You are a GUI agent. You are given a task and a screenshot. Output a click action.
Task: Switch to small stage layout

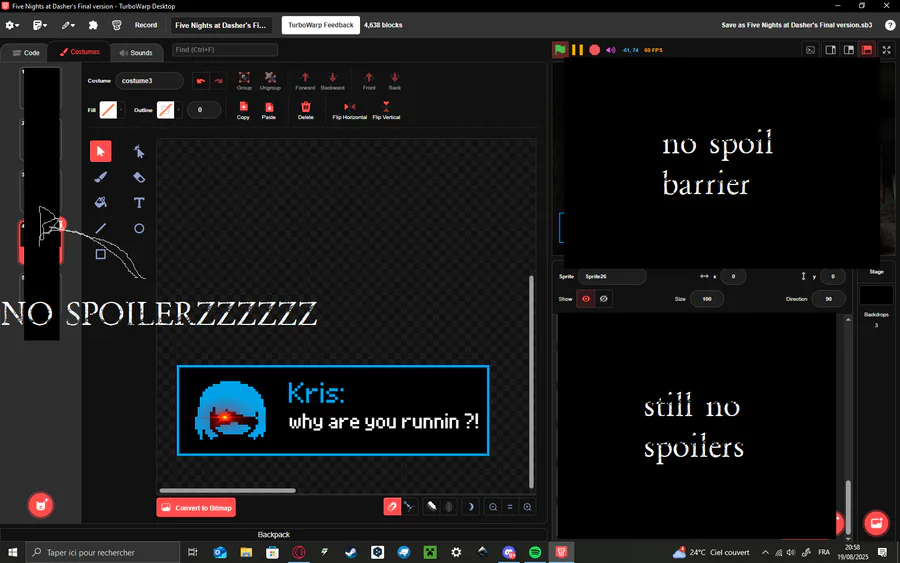tap(830, 50)
